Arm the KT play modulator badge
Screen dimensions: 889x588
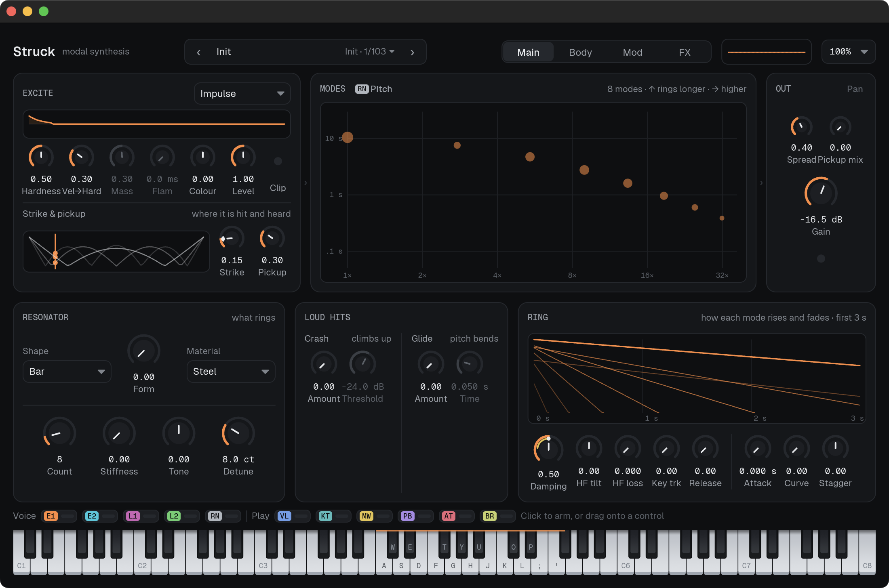(x=325, y=516)
